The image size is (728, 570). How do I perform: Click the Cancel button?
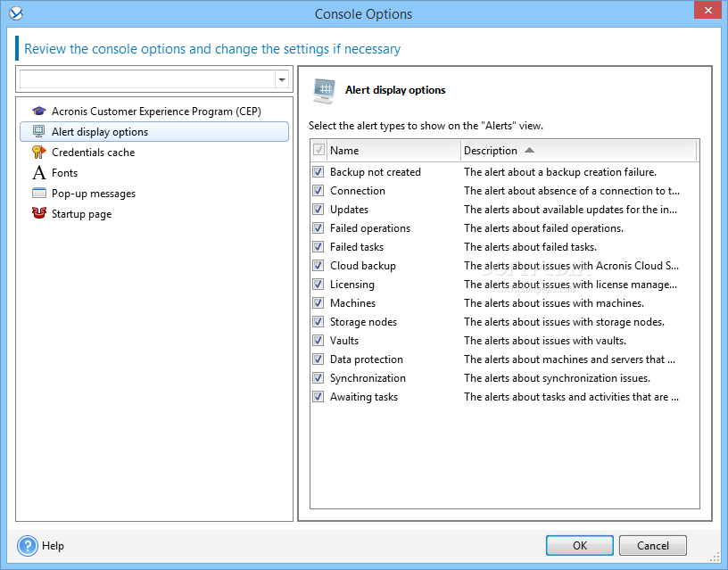[x=652, y=545]
